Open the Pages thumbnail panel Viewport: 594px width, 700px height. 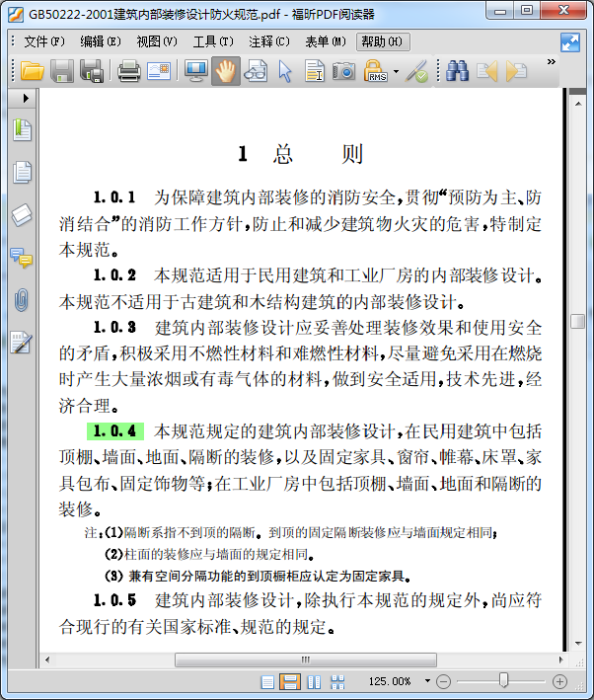[22, 172]
